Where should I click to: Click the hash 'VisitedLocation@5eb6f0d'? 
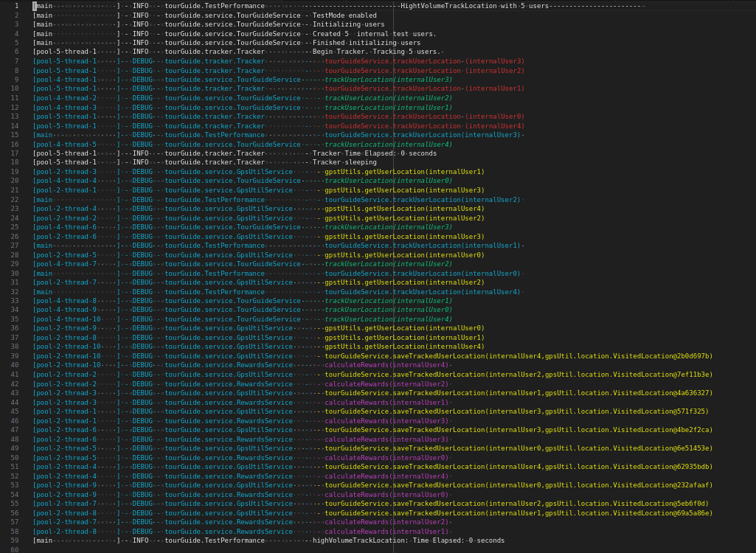(x=659, y=504)
